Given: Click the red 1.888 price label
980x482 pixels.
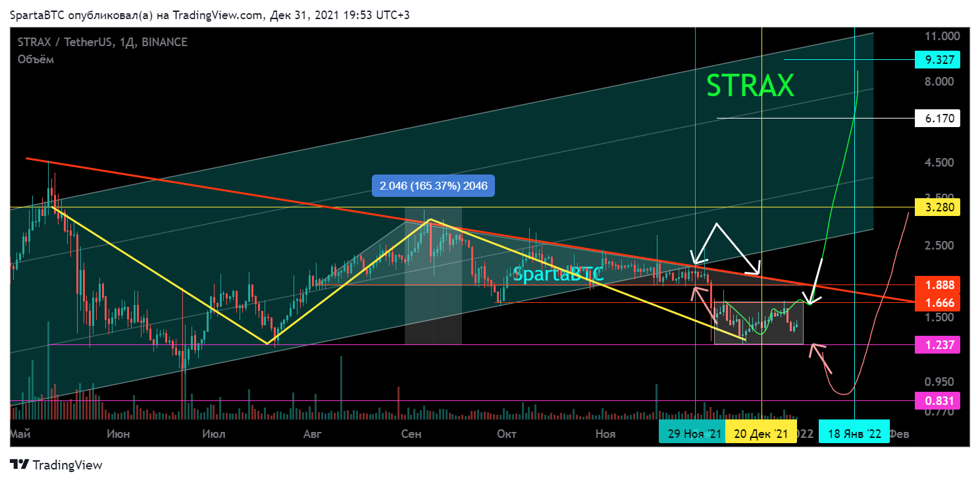Looking at the screenshot, I should [937, 285].
